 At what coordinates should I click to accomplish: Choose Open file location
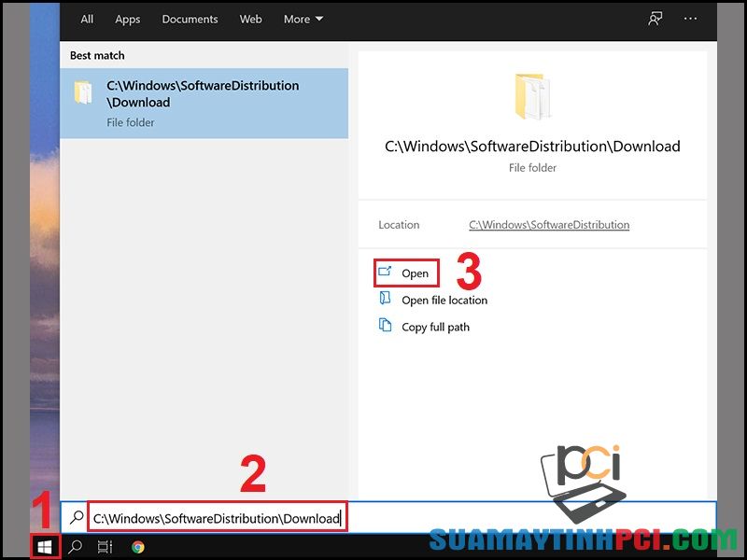click(432, 300)
